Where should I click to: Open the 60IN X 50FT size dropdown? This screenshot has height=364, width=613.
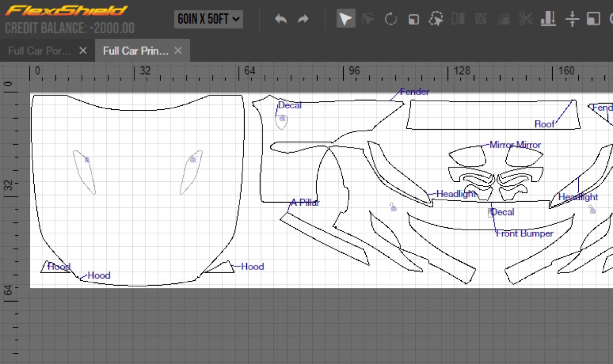point(208,19)
